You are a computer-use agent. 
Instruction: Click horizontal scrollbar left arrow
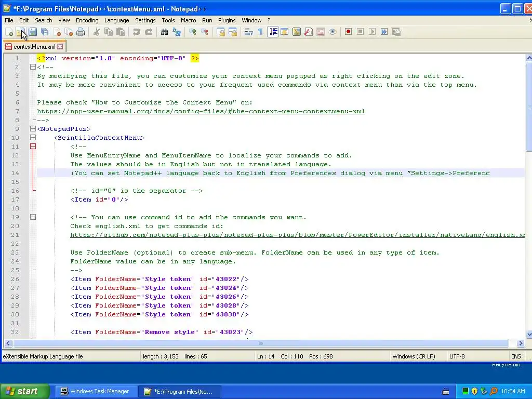click(8, 343)
